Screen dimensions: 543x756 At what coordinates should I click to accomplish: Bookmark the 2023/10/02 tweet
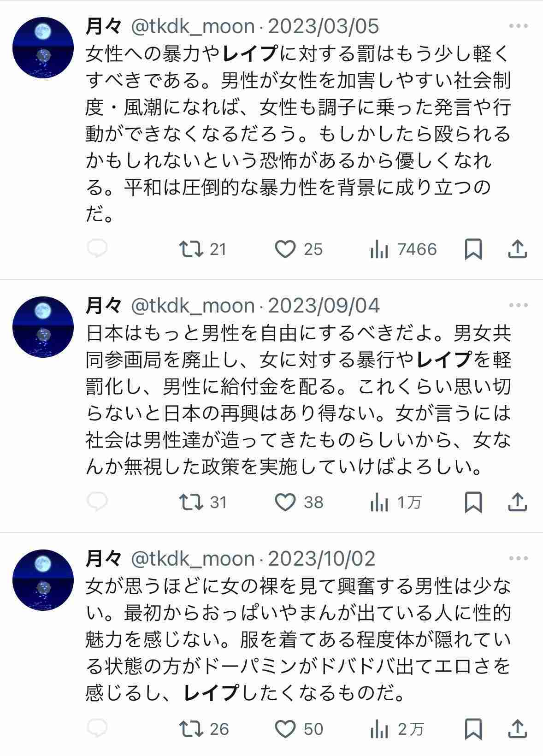point(473,729)
